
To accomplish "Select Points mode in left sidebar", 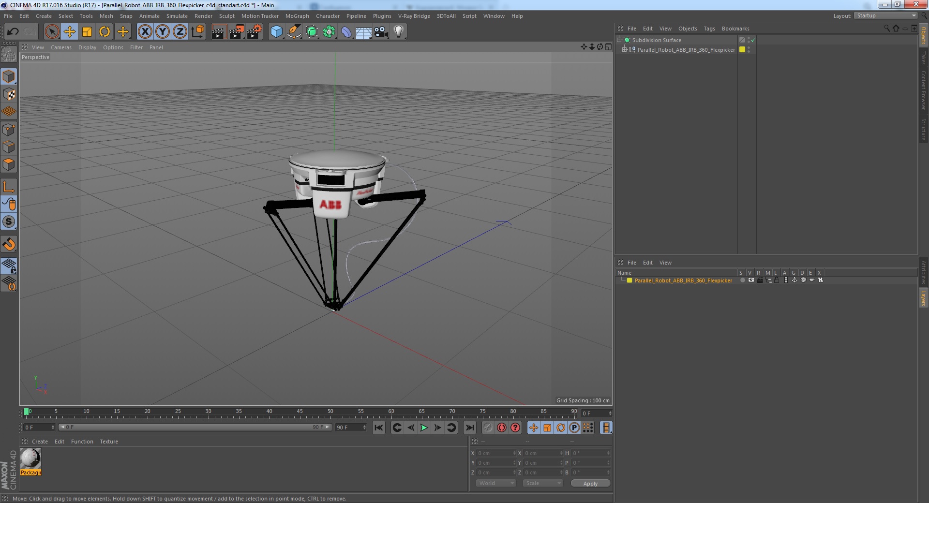I will click(9, 130).
